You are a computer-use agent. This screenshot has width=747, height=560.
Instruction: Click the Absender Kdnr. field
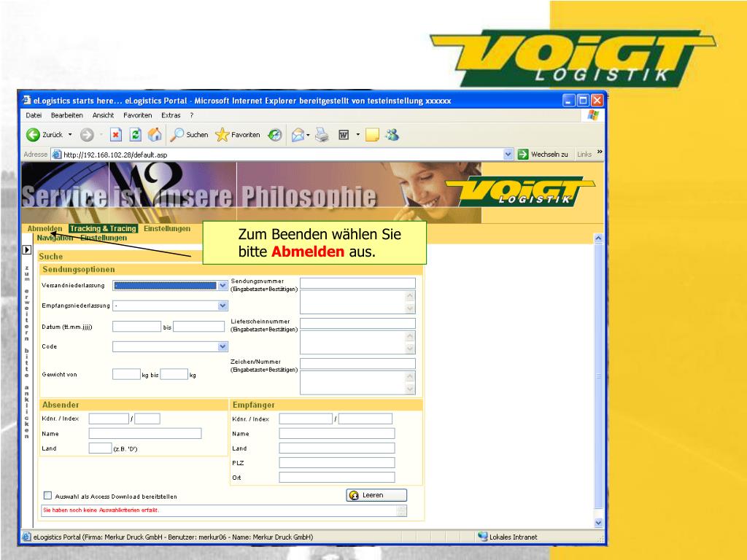109,419
